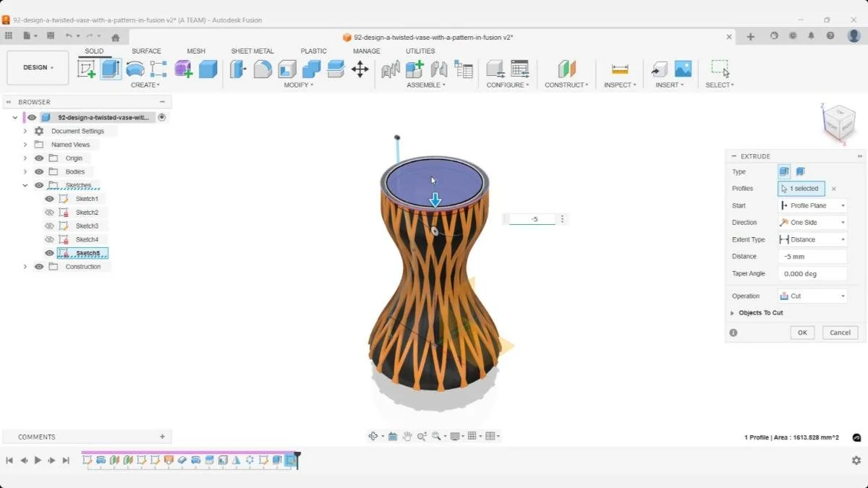Open the Data Panel grid icon
The height and width of the screenshot is (488, 868).
pos(9,35)
